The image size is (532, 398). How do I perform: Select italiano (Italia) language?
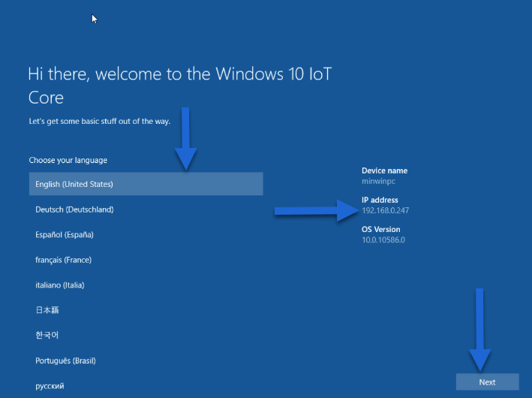coord(146,285)
